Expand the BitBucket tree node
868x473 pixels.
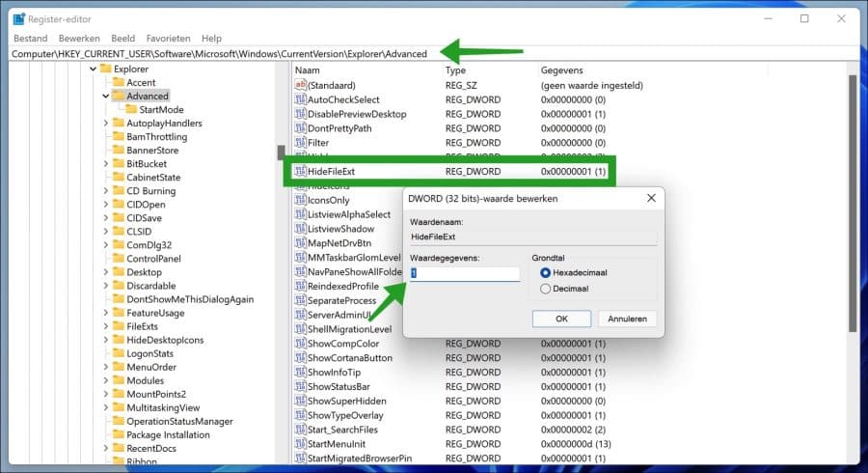pyautogui.click(x=106, y=164)
